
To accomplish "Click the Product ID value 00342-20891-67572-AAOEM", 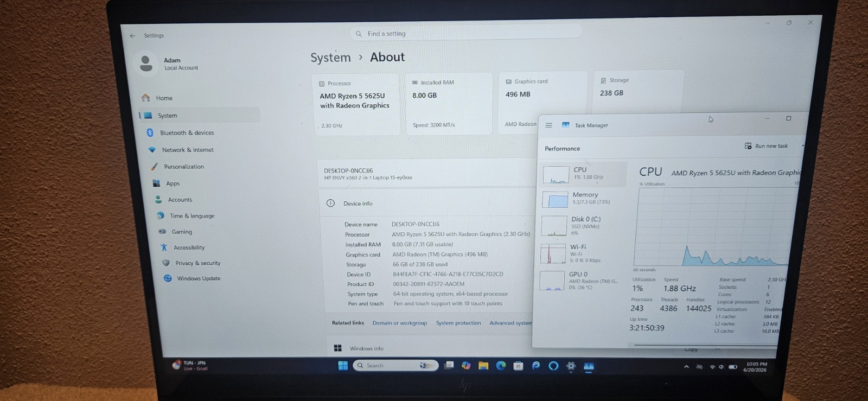I will tap(429, 284).
